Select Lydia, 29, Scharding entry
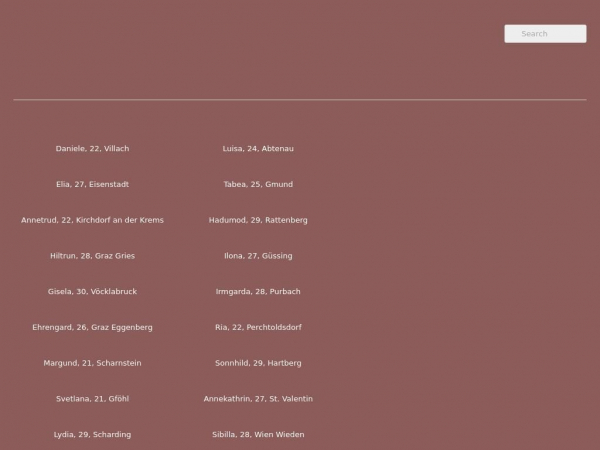 coord(92,435)
